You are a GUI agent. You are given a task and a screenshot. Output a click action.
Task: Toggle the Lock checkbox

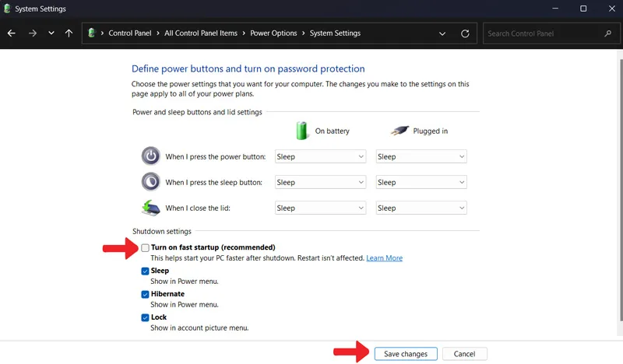coord(145,317)
